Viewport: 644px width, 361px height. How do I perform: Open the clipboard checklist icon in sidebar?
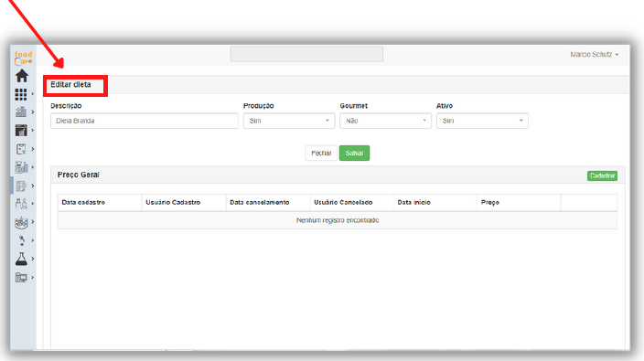tap(21, 149)
